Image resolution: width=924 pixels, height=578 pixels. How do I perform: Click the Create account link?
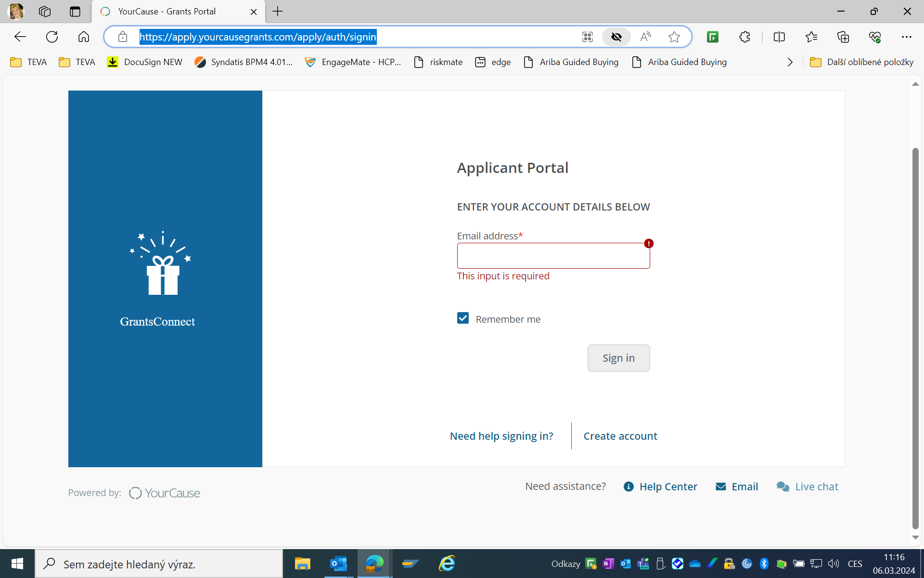pyautogui.click(x=620, y=436)
